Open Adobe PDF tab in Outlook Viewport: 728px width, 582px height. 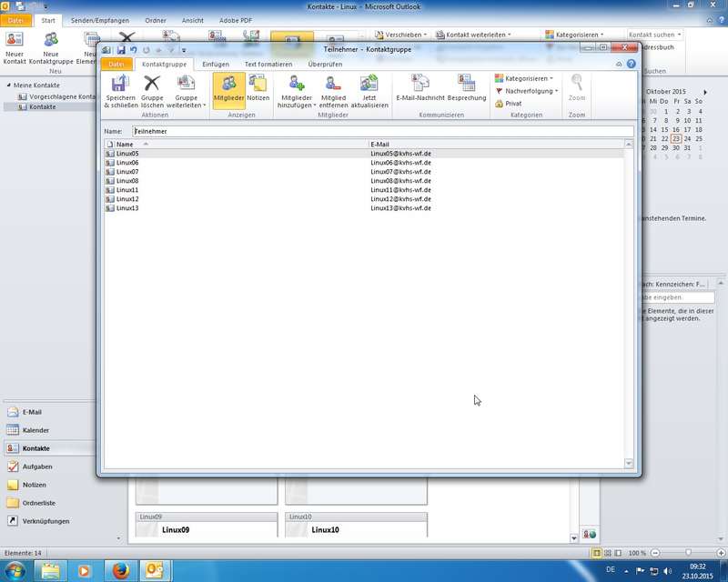point(236,20)
